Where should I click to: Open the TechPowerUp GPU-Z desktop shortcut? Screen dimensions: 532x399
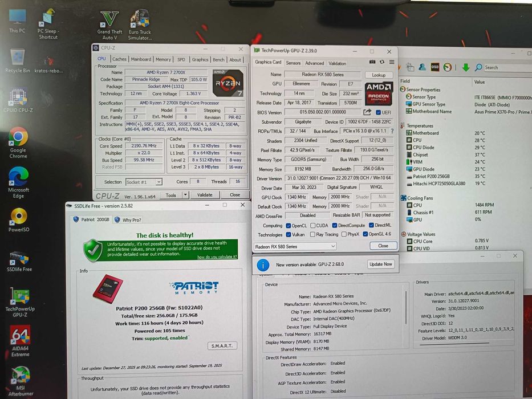[x=20, y=302]
